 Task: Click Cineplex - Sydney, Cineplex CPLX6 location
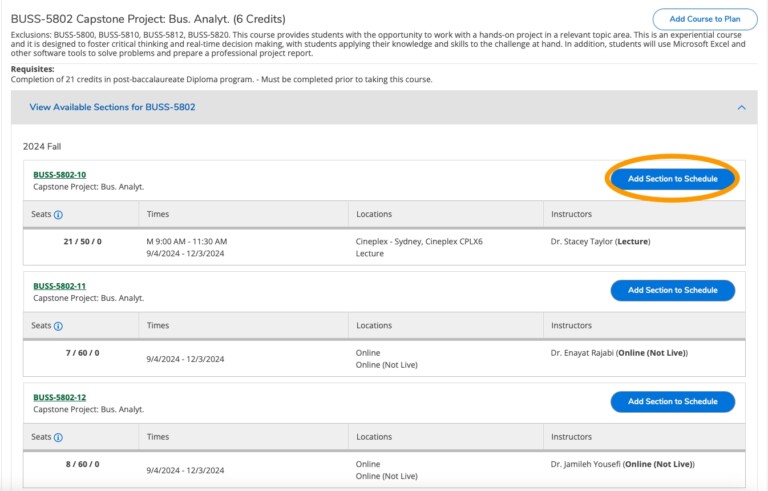click(419, 242)
